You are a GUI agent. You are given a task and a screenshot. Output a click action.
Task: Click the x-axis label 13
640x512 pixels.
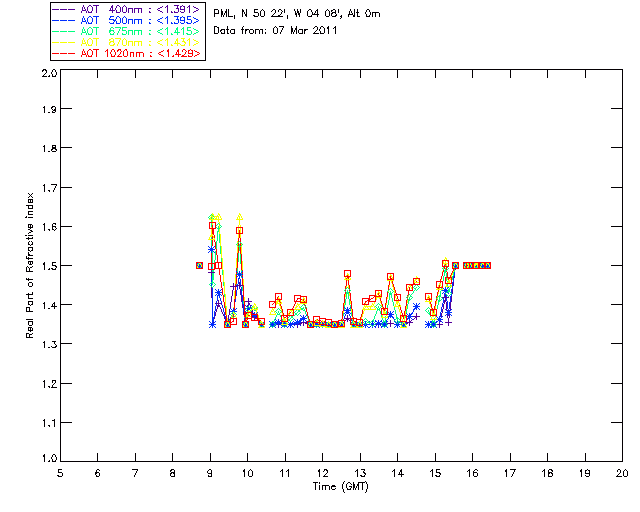pyautogui.click(x=360, y=473)
